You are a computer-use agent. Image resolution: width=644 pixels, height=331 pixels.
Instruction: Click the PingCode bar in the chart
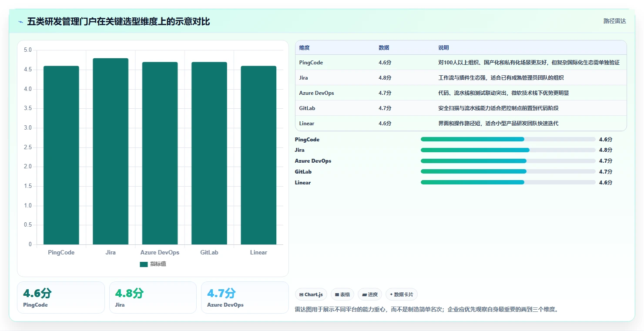[61, 155]
